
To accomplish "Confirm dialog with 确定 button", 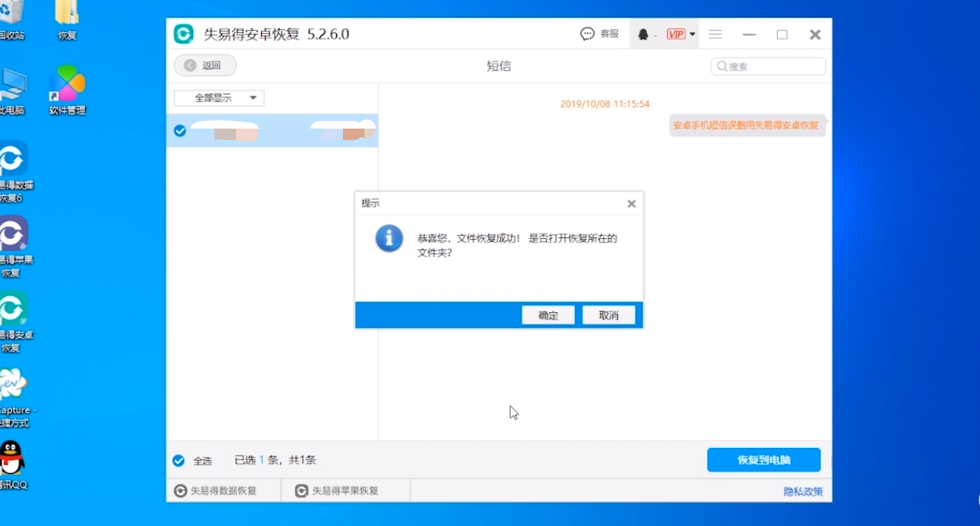I will pos(548,315).
